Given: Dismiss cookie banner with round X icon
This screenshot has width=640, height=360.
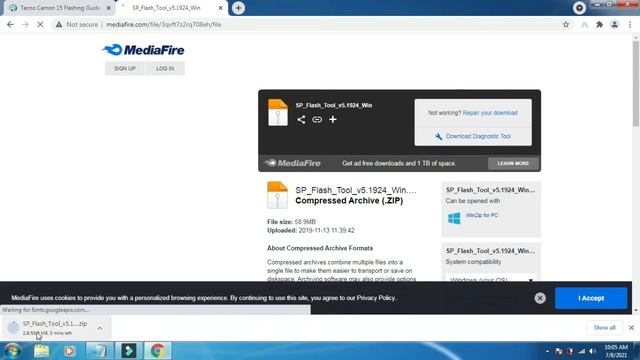Looking at the screenshot, I should point(540,298).
